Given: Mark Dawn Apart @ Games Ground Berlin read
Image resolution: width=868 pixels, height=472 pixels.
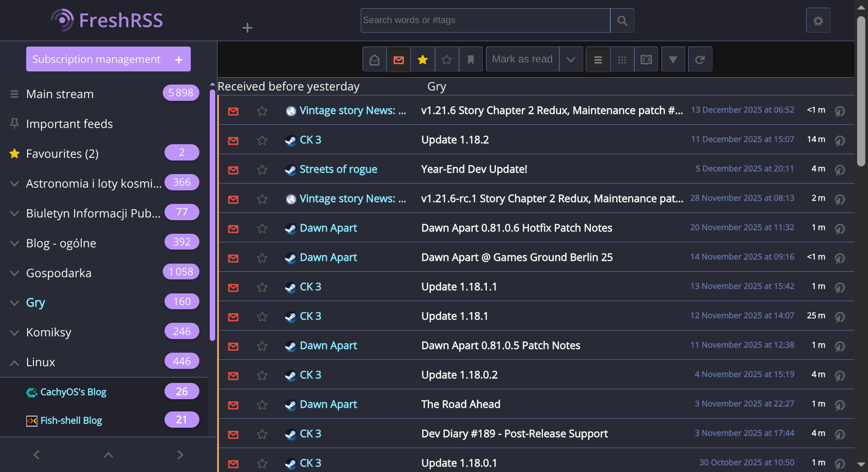Looking at the screenshot, I should (x=233, y=258).
